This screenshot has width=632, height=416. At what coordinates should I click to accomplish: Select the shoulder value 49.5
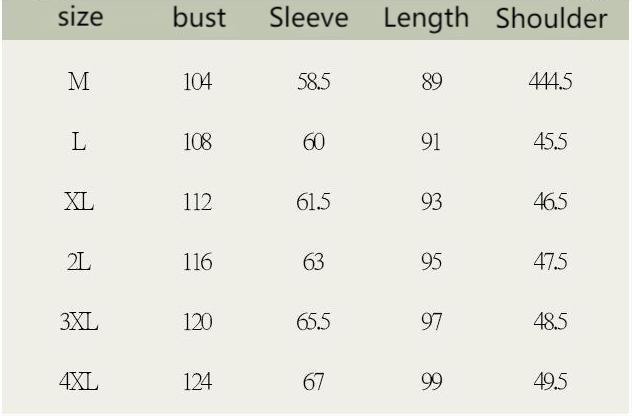[550, 381]
